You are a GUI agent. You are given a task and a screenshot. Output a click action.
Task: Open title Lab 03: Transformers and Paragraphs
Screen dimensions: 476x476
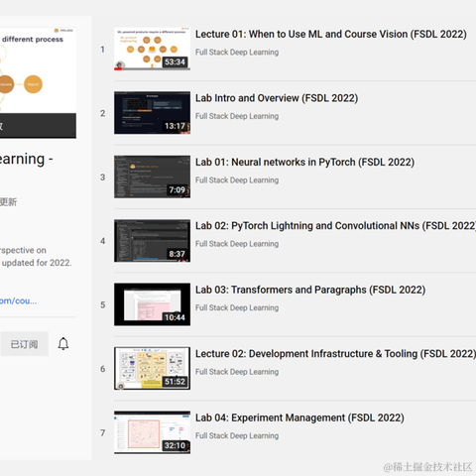pyautogui.click(x=310, y=290)
